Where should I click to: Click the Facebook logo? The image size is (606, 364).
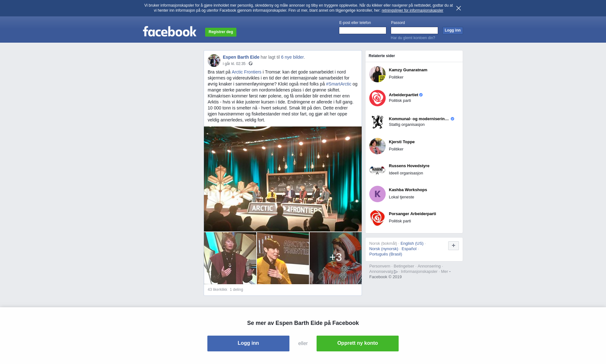tap(169, 32)
